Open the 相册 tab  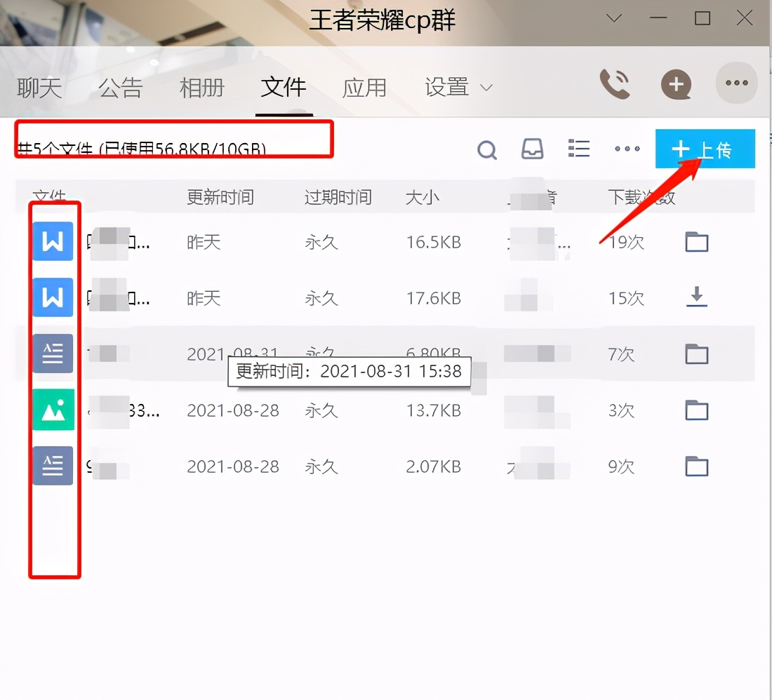pyautogui.click(x=201, y=87)
